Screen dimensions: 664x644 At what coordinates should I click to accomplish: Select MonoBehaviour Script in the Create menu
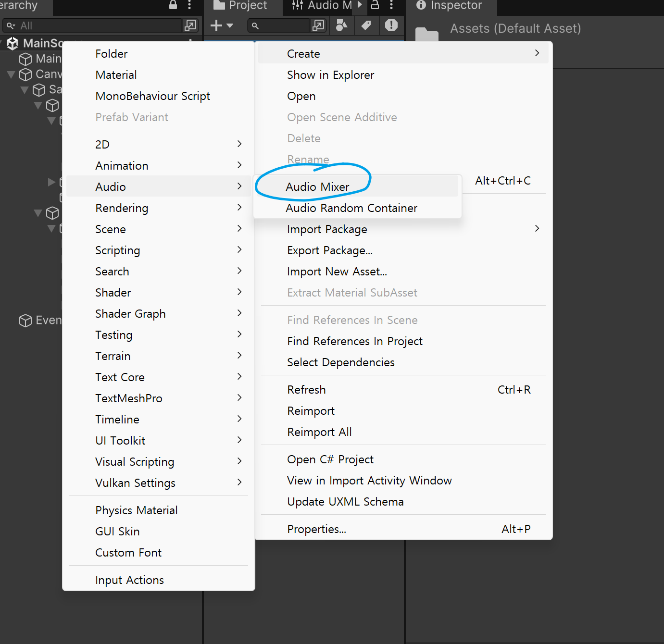click(x=158, y=96)
